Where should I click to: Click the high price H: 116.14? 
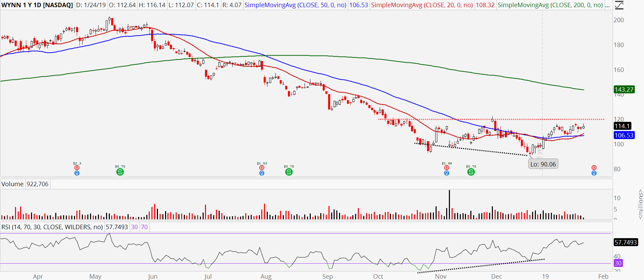tap(152, 5)
